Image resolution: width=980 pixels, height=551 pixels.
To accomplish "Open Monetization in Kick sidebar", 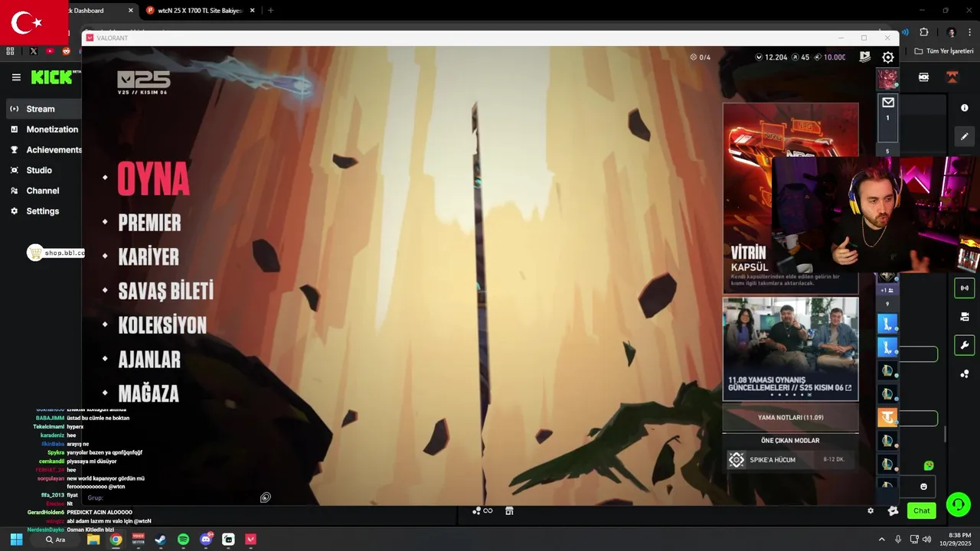I will pyautogui.click(x=44, y=129).
